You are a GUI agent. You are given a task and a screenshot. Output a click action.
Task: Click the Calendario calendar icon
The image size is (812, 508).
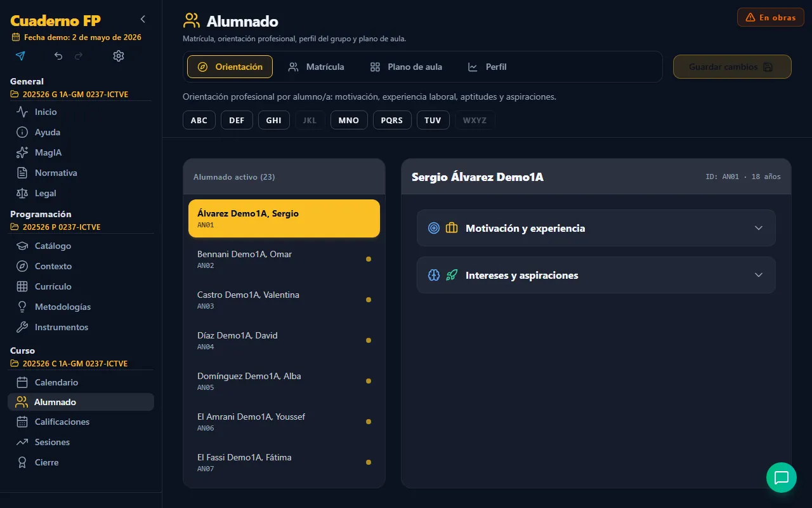(x=22, y=382)
